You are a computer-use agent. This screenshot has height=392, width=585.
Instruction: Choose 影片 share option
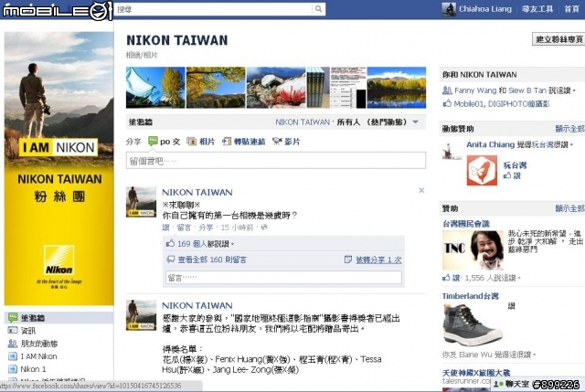click(x=292, y=142)
